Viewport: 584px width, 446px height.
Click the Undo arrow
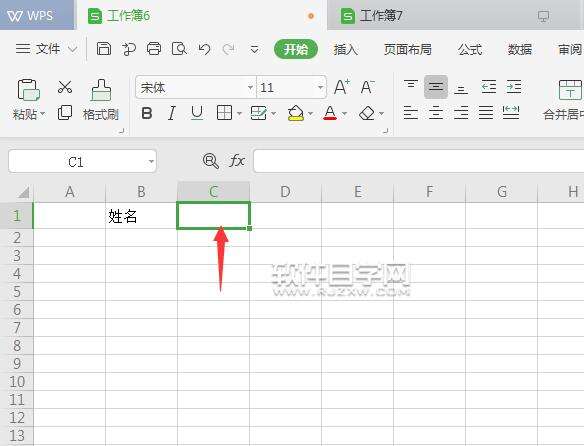click(x=204, y=49)
